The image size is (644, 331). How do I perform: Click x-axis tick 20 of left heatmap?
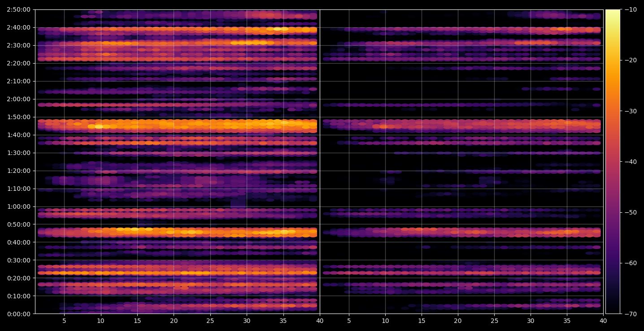coord(174,321)
